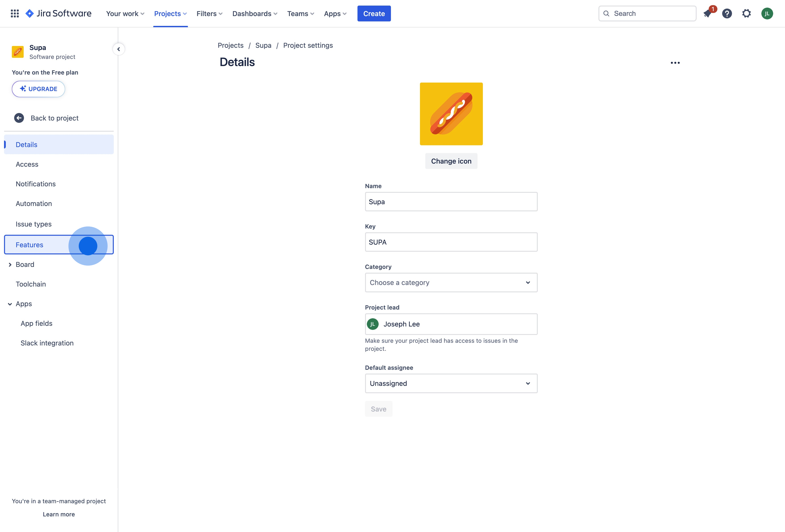
Task: Expand the Board section in sidebar
Action: 10,264
